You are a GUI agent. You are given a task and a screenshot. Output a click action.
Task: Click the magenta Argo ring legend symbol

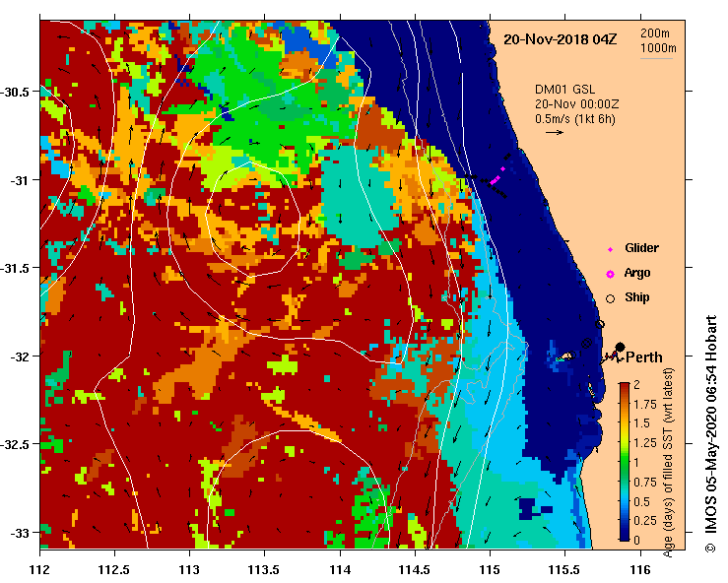tap(610, 275)
